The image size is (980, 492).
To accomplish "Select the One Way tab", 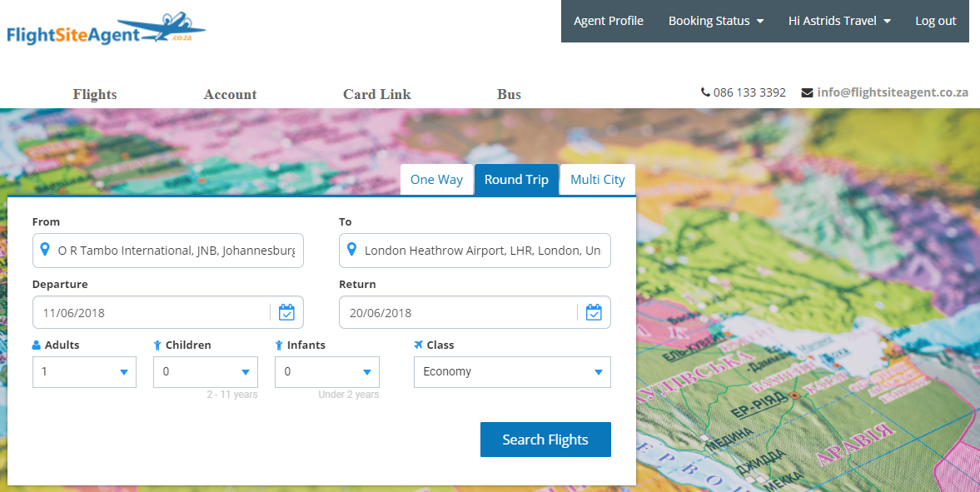I will 436,180.
